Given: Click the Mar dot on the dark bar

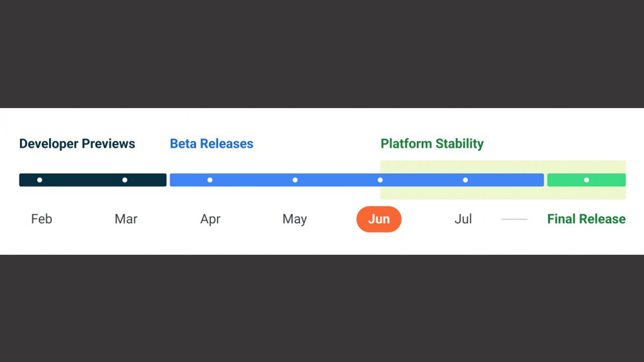Looking at the screenshot, I should click(x=125, y=180).
